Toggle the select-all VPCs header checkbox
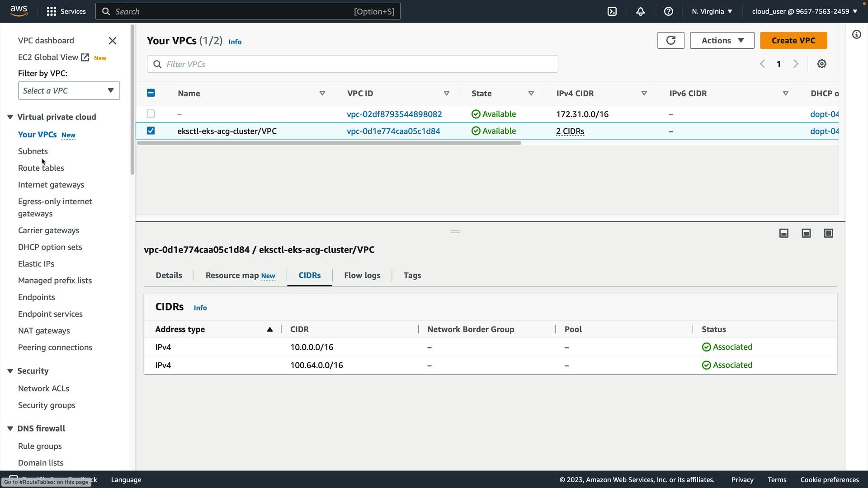The height and width of the screenshot is (488, 868). 151,93
